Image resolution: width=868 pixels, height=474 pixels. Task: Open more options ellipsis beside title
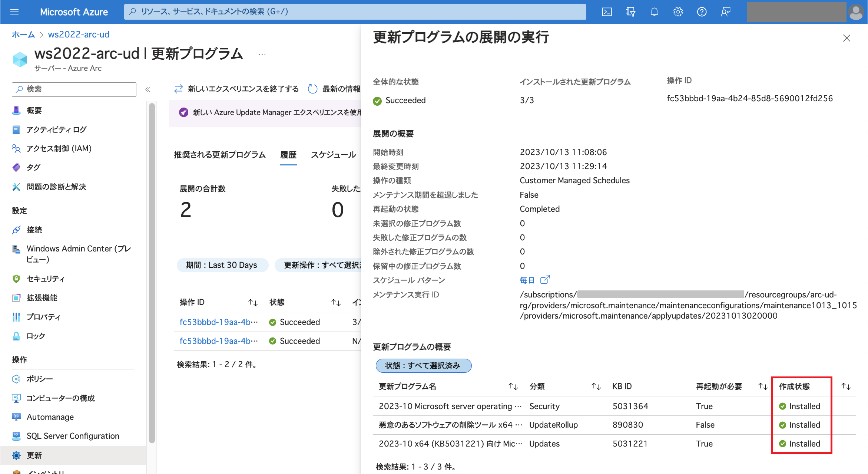pos(262,55)
